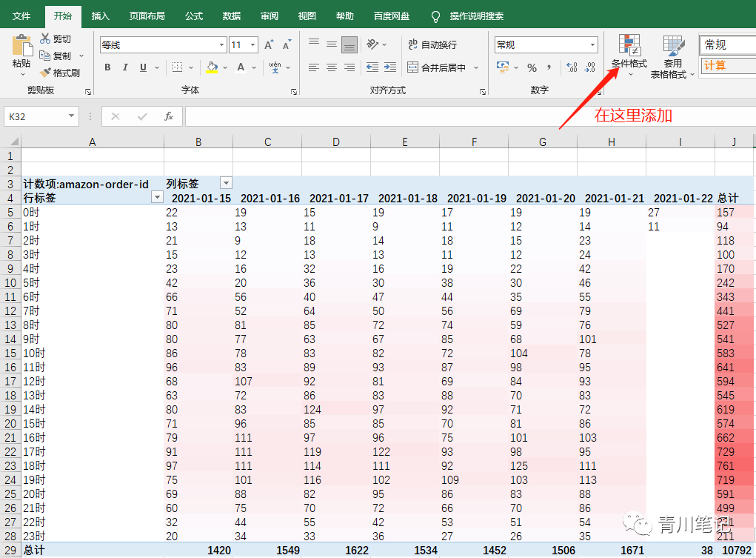Click the Decrease Indent icon
Screen dimensions: 756x558
[x=372, y=67]
